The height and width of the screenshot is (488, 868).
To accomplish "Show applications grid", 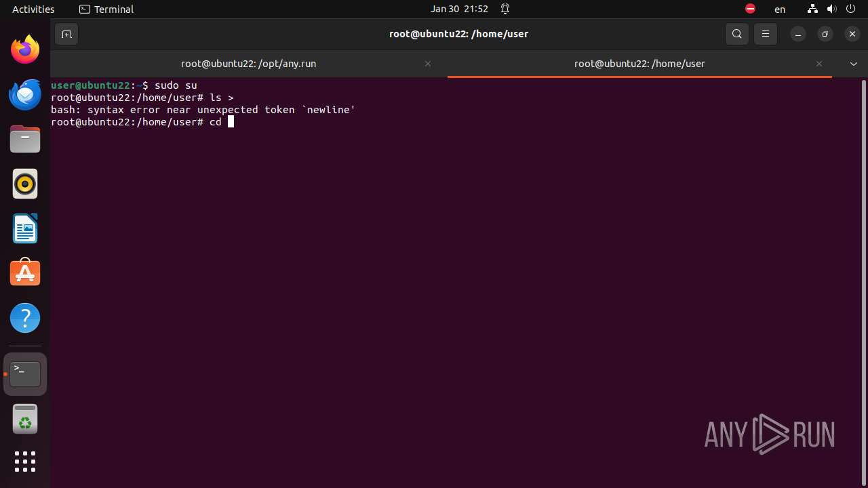I will pos(25,462).
